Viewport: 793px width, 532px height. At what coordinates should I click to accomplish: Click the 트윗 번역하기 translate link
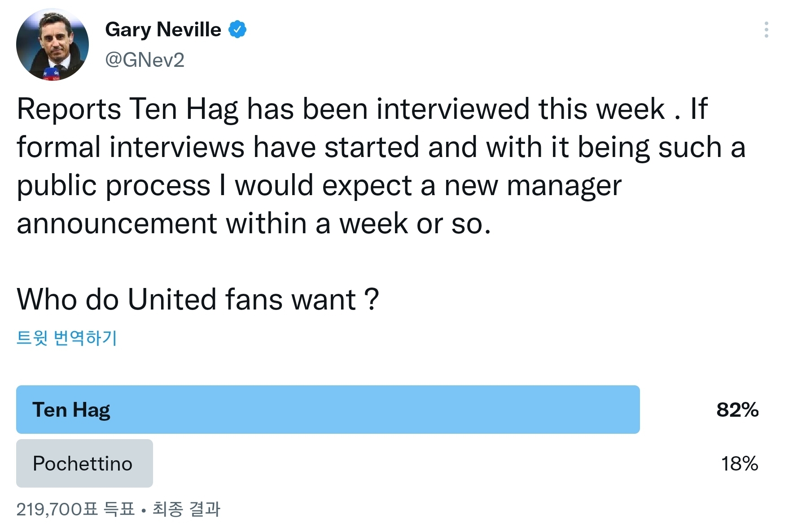tap(67, 338)
